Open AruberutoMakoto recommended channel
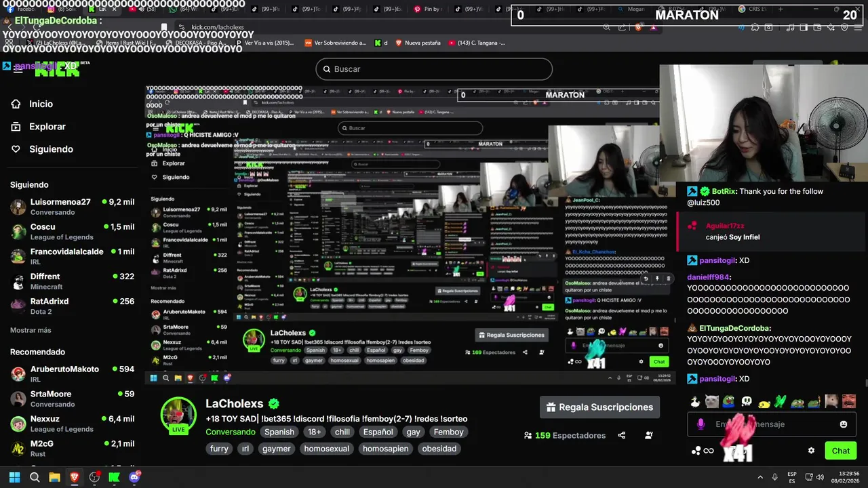 pyautogui.click(x=73, y=374)
